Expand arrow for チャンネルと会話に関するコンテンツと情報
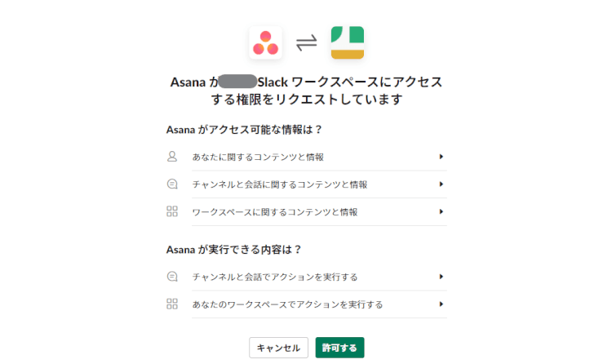Image resolution: width=612 pixels, height=364 pixels. (x=441, y=184)
